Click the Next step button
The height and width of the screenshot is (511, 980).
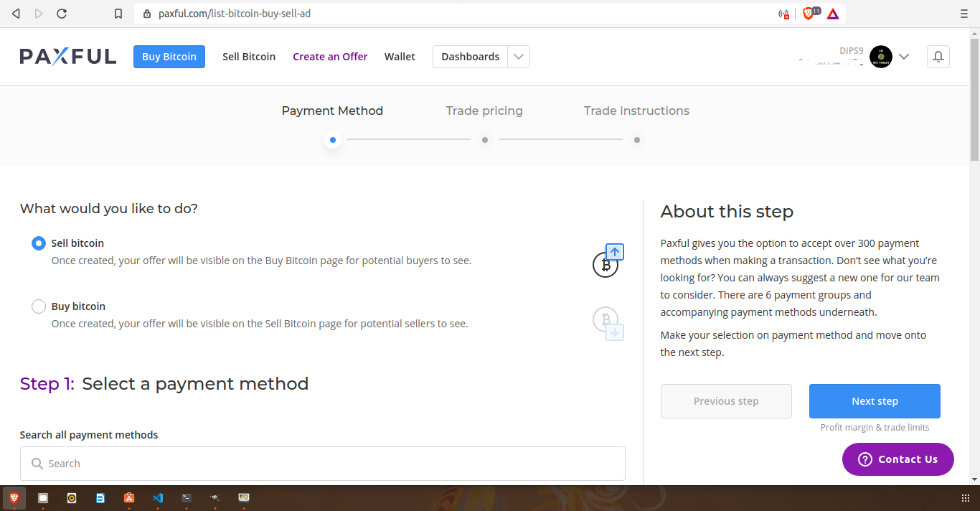pos(875,401)
